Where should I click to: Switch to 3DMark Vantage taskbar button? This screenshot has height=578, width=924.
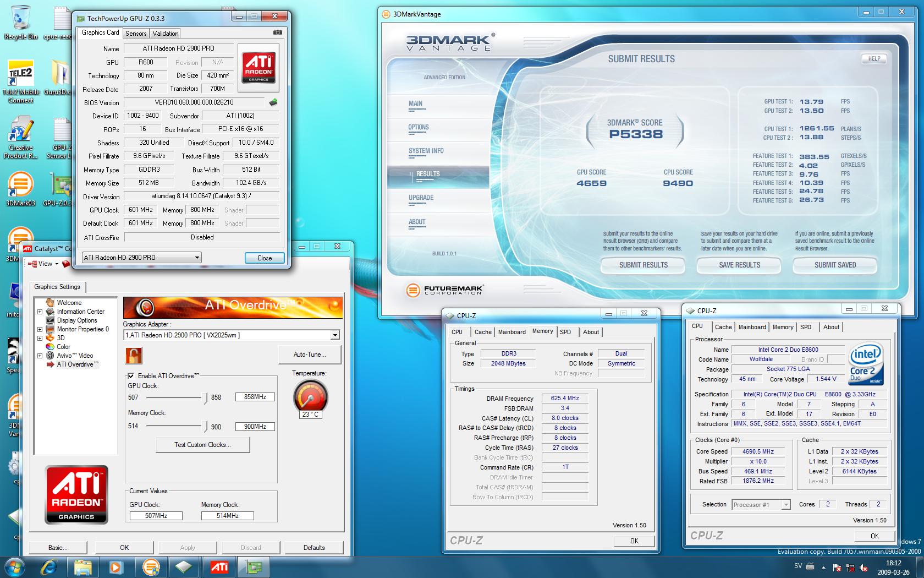click(151, 566)
